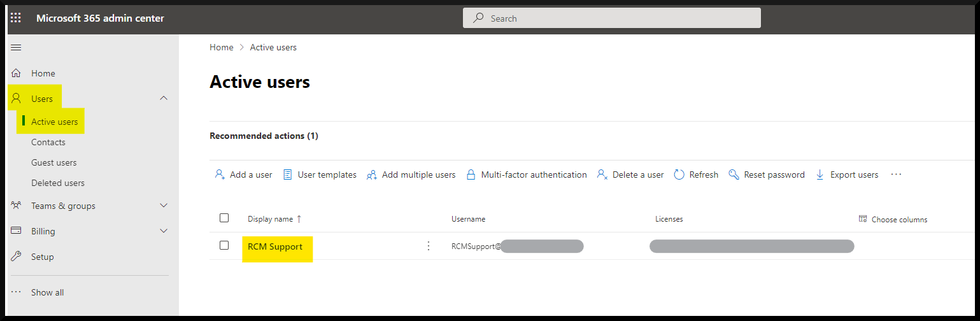
Task: Click the Display name sort arrow
Action: click(299, 218)
